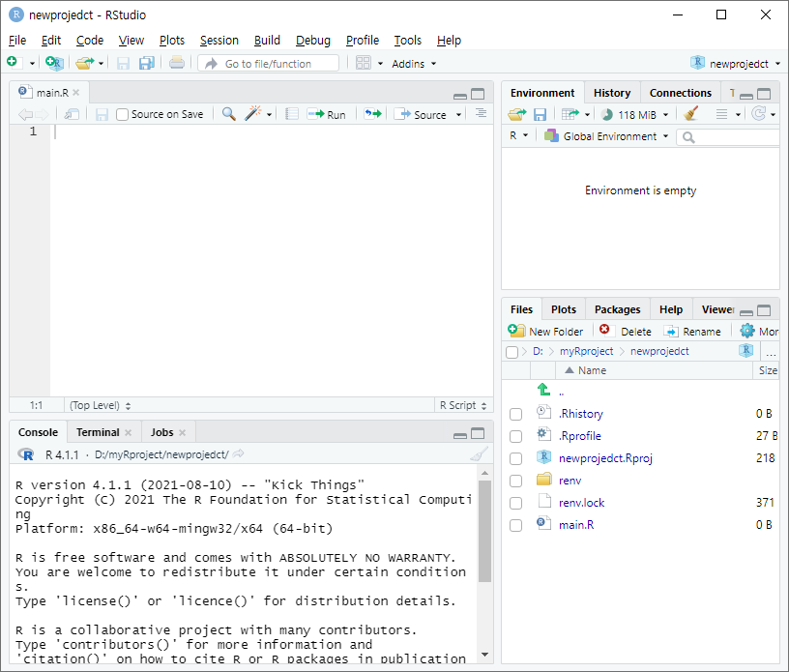Click the Compile report notebook icon

click(x=292, y=114)
